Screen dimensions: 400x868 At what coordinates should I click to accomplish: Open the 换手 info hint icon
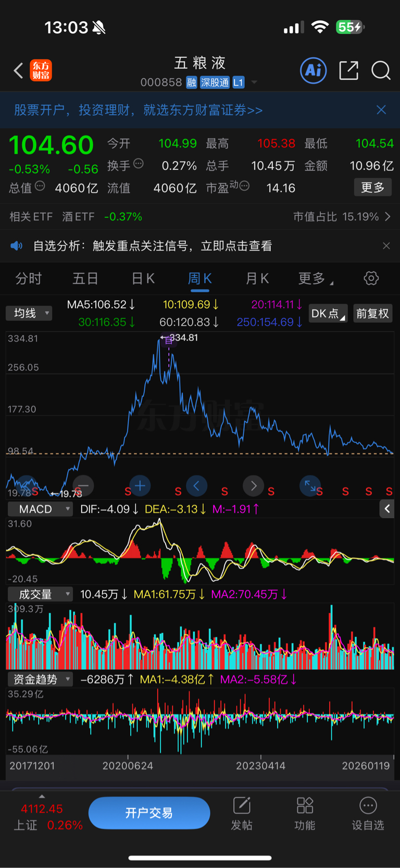pyautogui.click(x=139, y=164)
